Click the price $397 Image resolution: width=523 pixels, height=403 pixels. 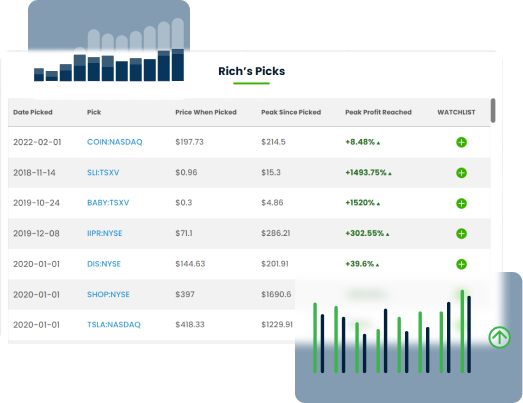(x=185, y=294)
